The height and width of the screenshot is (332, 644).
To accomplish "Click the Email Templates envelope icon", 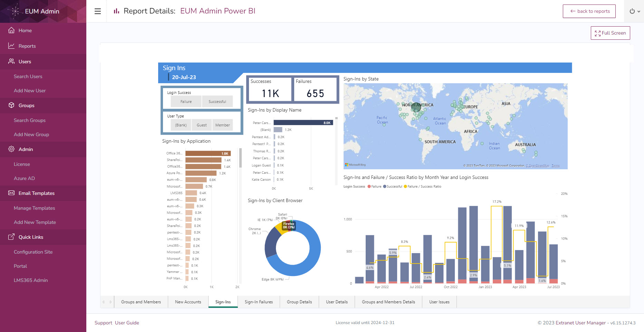I will coord(11,193).
